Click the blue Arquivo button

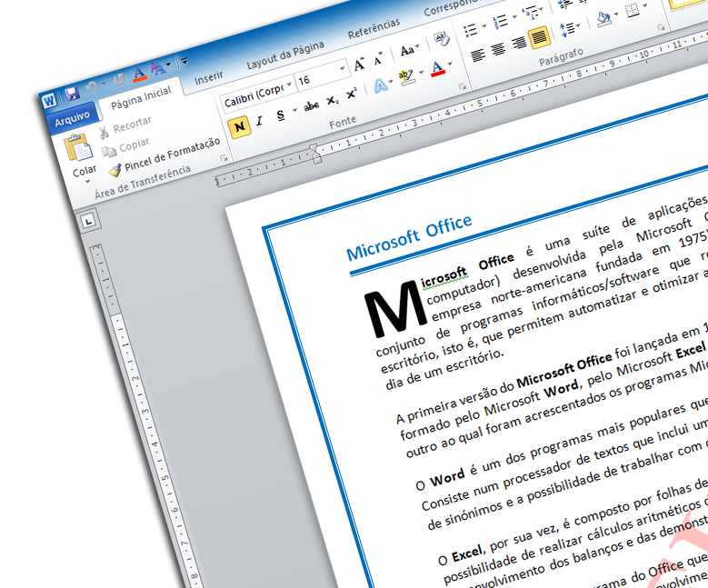(71, 118)
